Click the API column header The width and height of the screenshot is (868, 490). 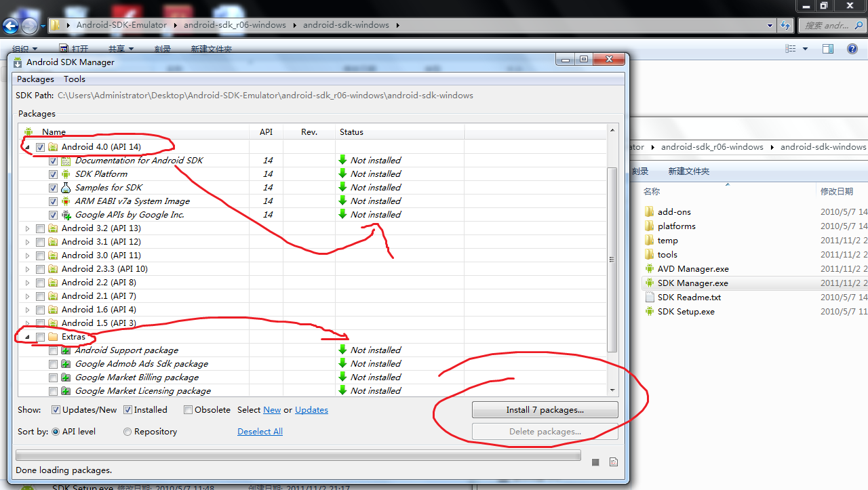point(267,132)
